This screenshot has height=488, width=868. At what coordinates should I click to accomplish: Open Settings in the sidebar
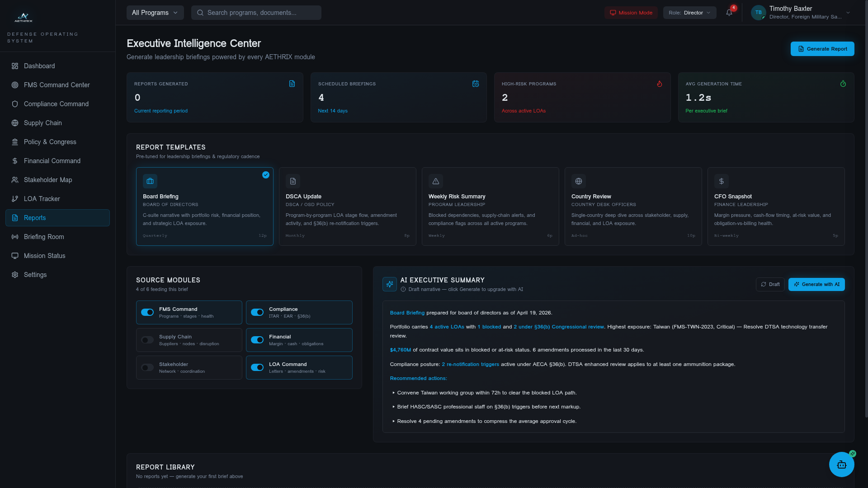coord(57,275)
